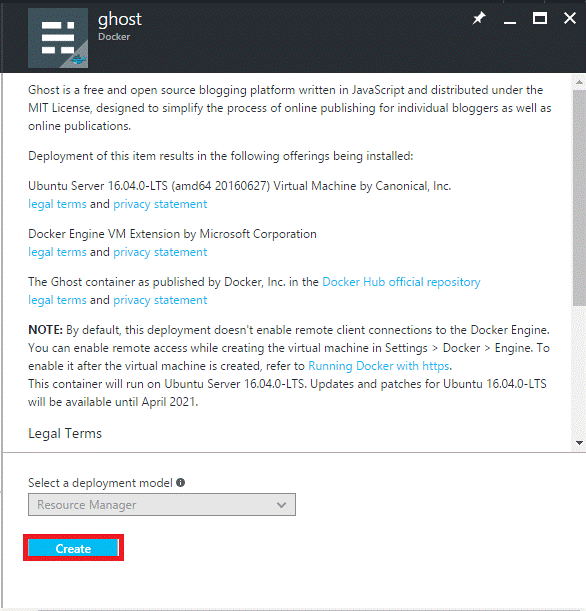Open the Docker Hub official repository link

pyautogui.click(x=401, y=282)
